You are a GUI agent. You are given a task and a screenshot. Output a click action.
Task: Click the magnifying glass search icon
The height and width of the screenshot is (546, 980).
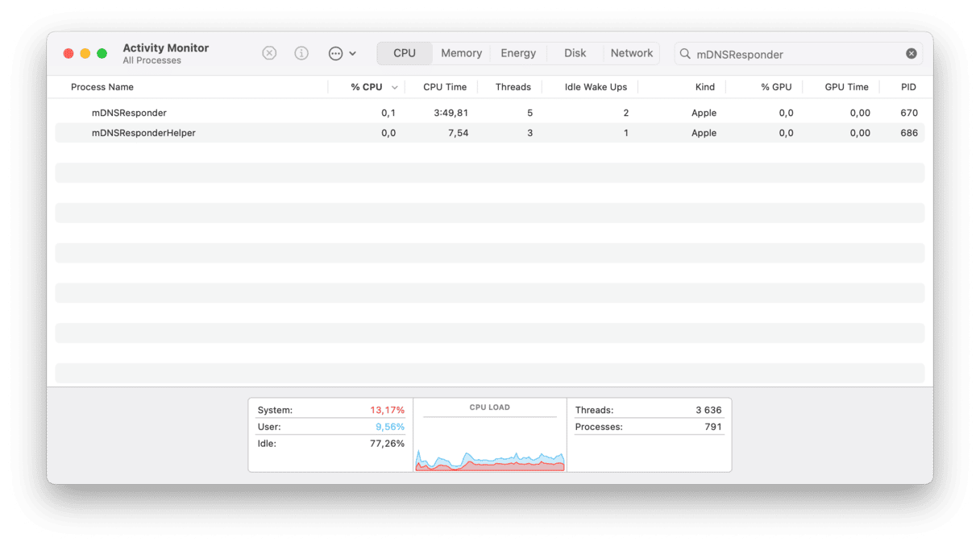click(686, 54)
